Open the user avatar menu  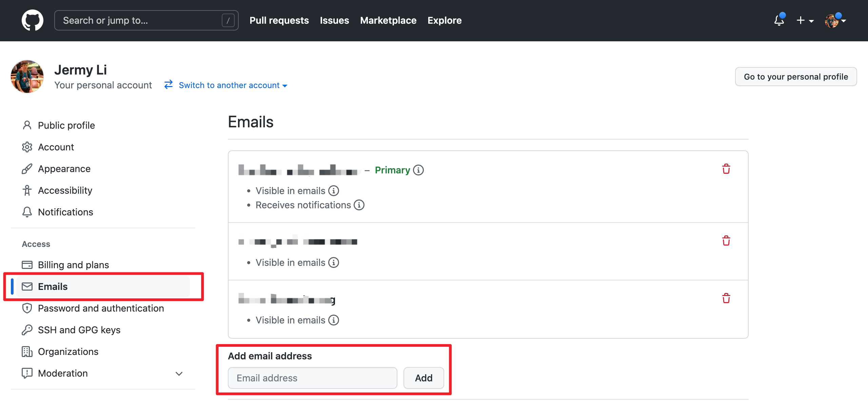835,20
